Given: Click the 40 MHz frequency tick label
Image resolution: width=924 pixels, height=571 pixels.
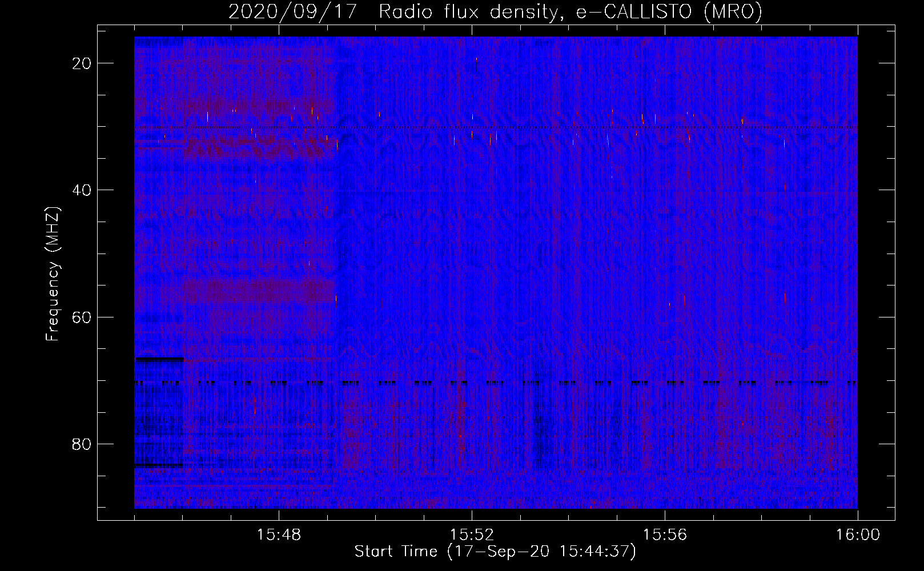Looking at the screenshot, I should 82,190.
